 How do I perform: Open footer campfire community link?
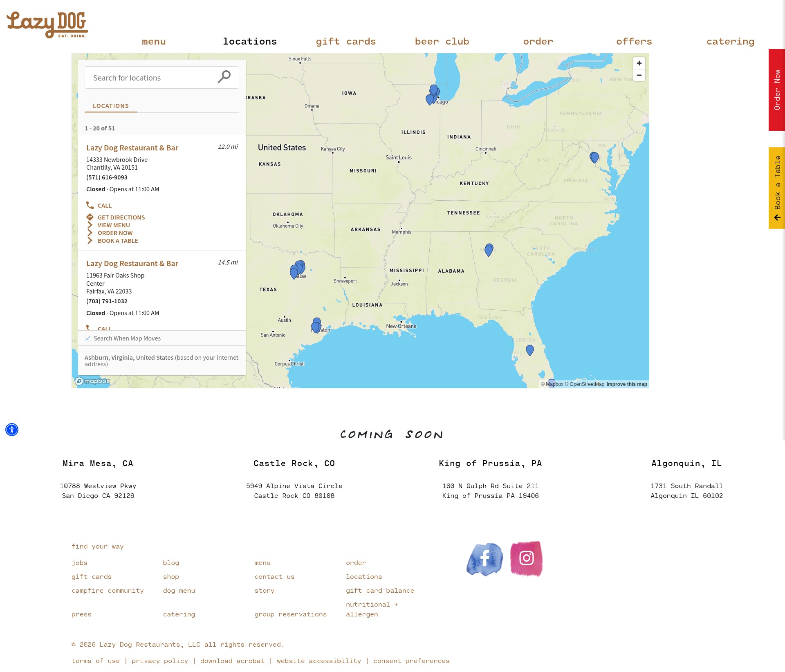108,591
